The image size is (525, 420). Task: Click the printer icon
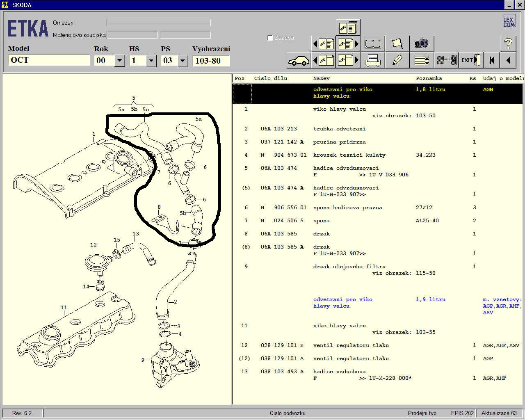click(373, 60)
